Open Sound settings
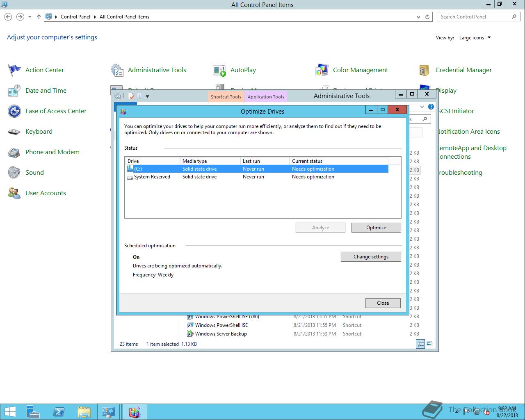Image resolution: width=525 pixels, height=420 pixels. 26,173
